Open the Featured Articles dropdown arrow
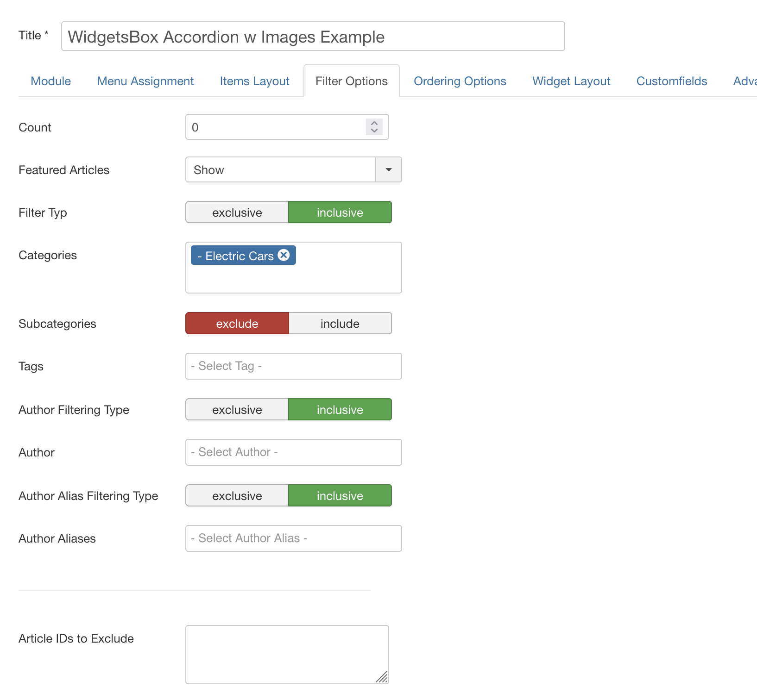Viewport: 757px width, 700px height. [x=389, y=169]
